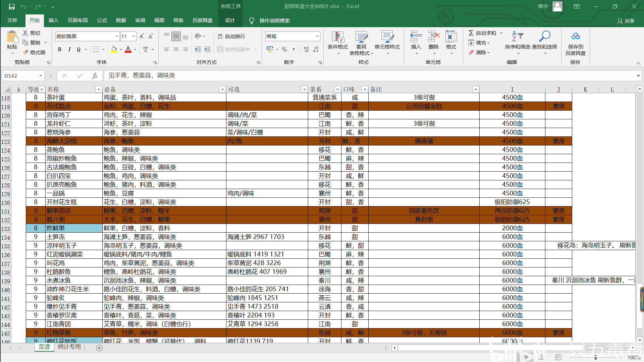Click the text orientation icon
Screen dimensions: 644x362
[198, 36]
